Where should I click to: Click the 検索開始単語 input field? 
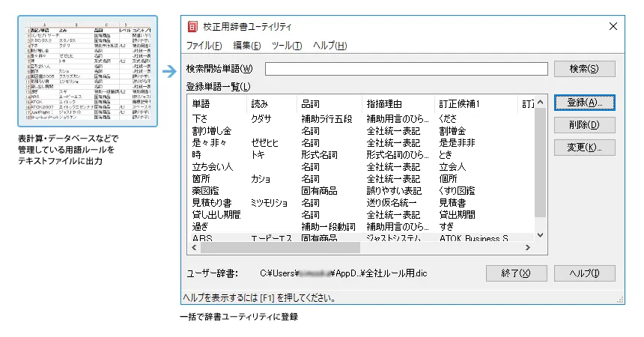[x=406, y=69]
